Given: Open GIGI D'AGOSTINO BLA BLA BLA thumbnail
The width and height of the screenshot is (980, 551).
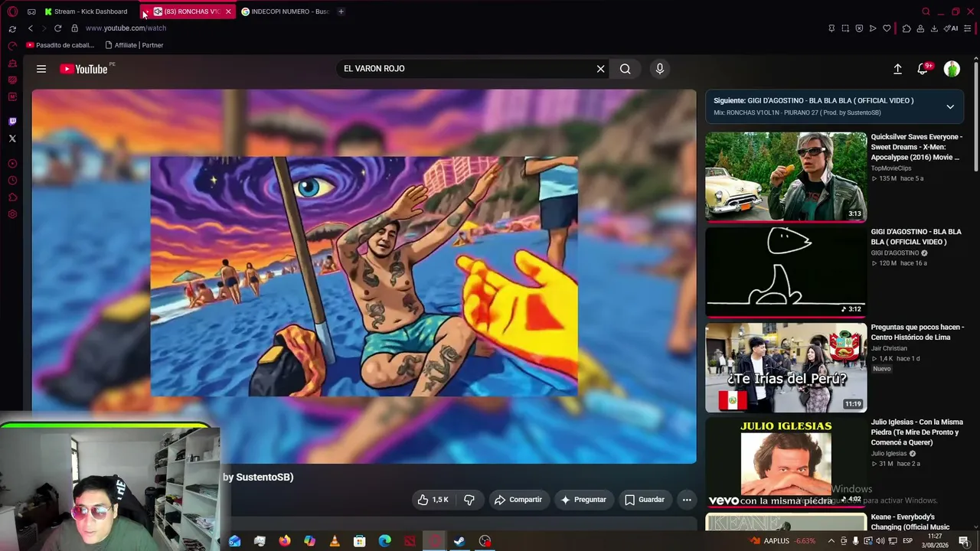Looking at the screenshot, I should [x=786, y=272].
